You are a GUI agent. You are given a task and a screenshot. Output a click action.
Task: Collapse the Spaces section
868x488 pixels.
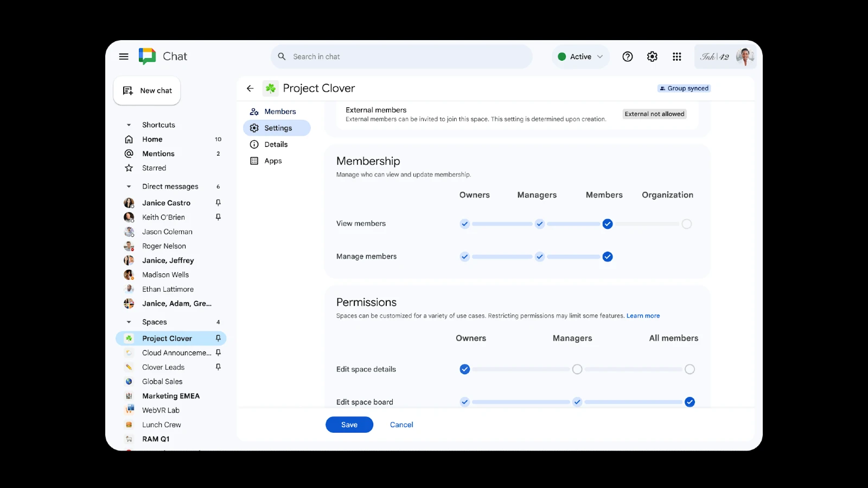(129, 322)
